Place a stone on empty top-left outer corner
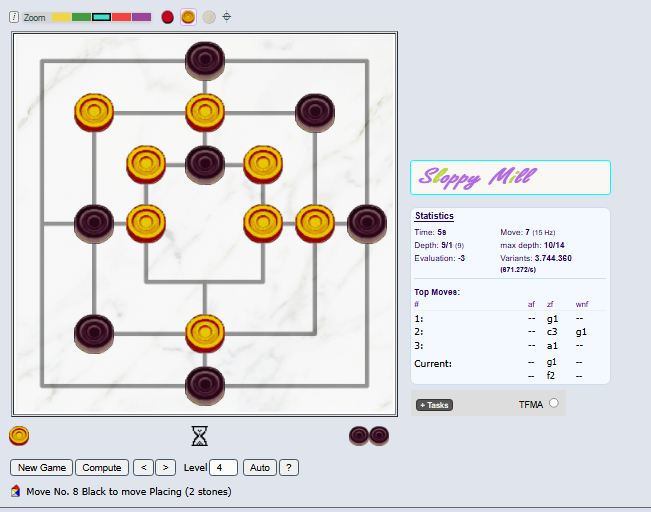The height and width of the screenshot is (512, 651). [42, 61]
